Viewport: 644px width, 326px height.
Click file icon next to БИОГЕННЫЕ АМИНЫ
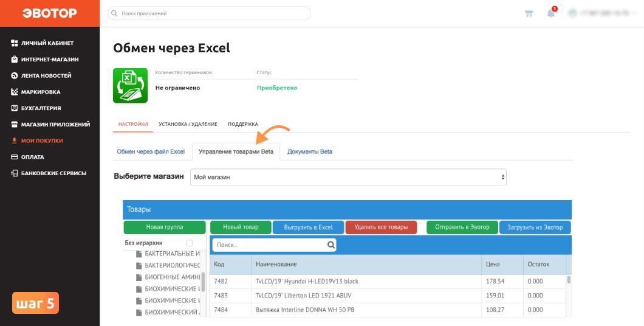139,277
